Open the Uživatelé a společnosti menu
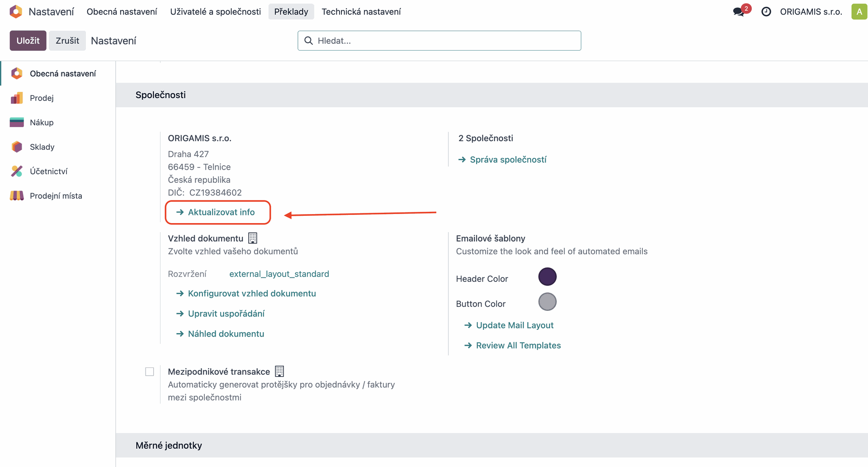The height and width of the screenshot is (467, 868). click(x=216, y=12)
